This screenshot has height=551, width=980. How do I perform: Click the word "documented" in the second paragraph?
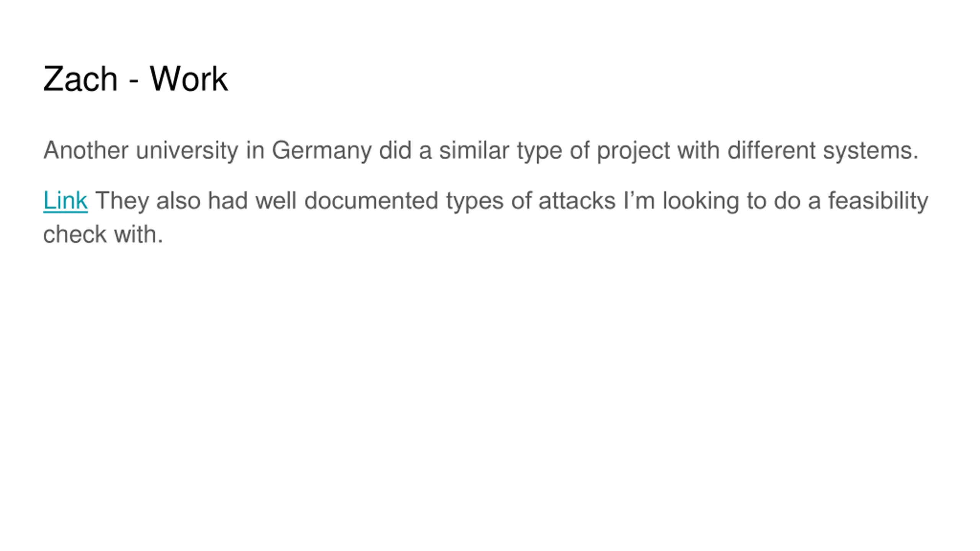click(x=371, y=201)
